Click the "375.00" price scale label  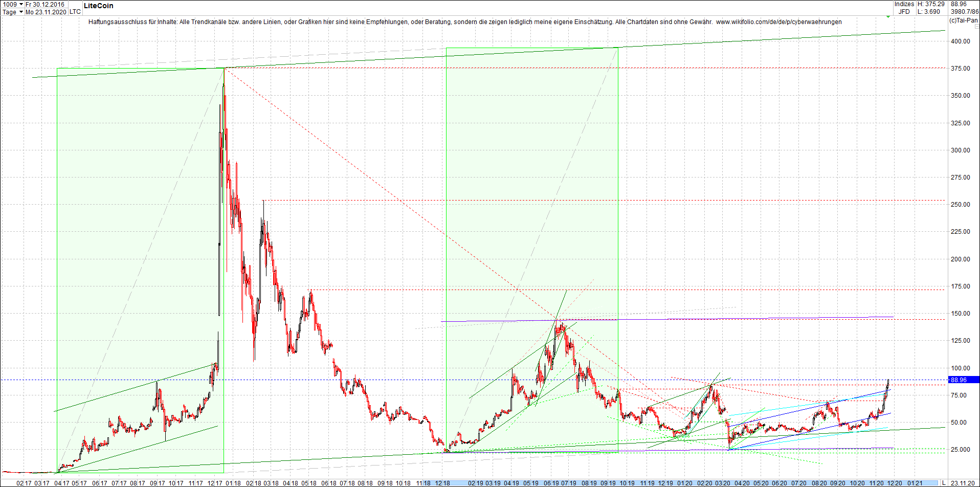tap(961, 68)
